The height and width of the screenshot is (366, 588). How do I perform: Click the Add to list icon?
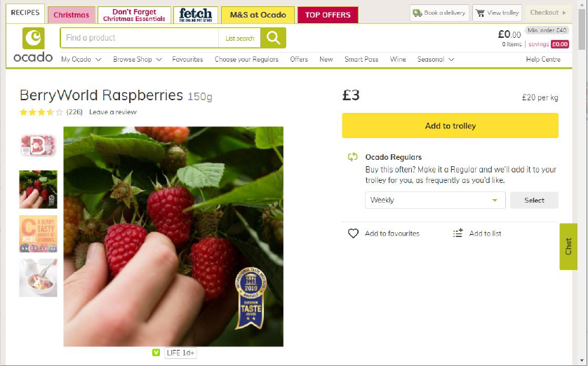[x=458, y=233]
